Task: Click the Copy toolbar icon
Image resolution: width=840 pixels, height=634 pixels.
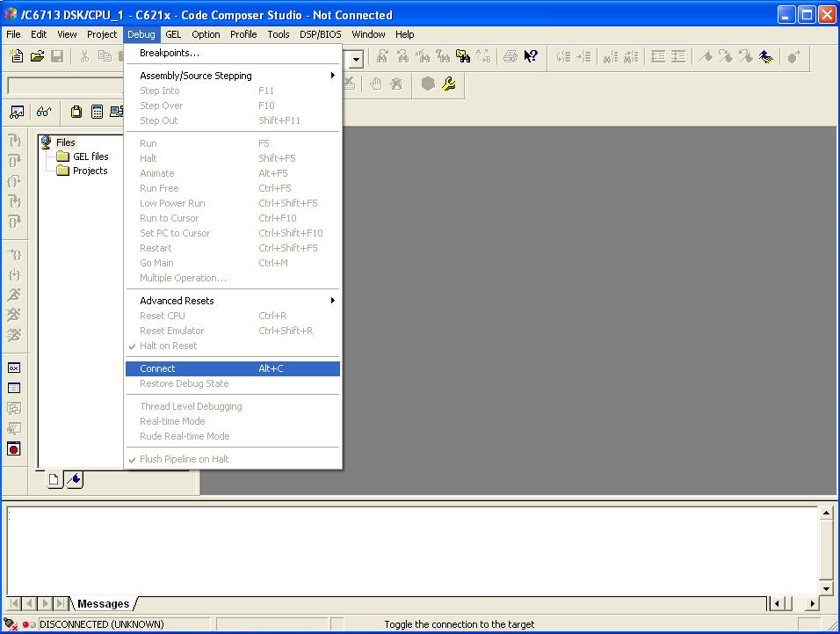Action: pyautogui.click(x=105, y=55)
